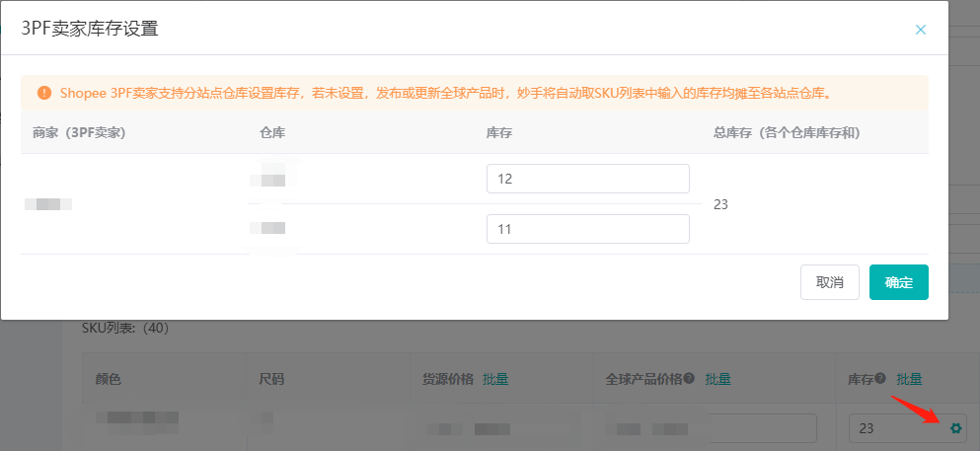
Task: Focus the warehouse stock field showing 11
Action: pyautogui.click(x=588, y=229)
